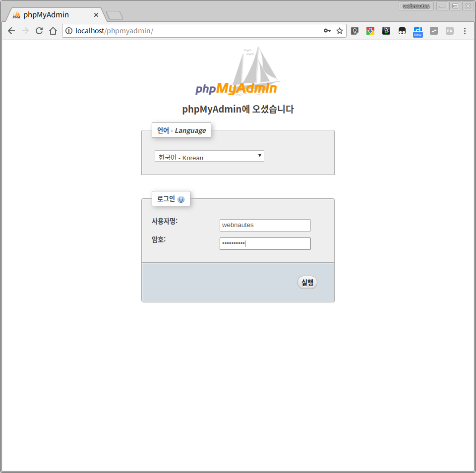
Task: Minimize the browser window
Action: pos(442,6)
